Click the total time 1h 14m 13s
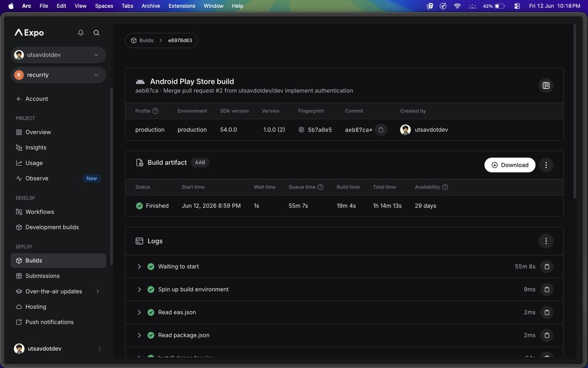Screen dimensions: 588x368 pos(387,206)
